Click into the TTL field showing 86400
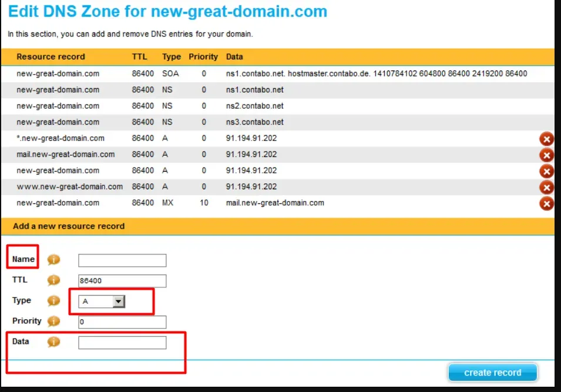The width and height of the screenshot is (561, 392). coord(122,281)
